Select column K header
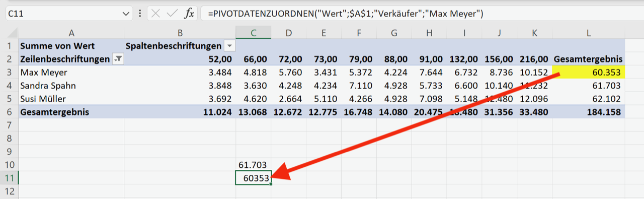The height and width of the screenshot is (199, 644). tap(534, 33)
